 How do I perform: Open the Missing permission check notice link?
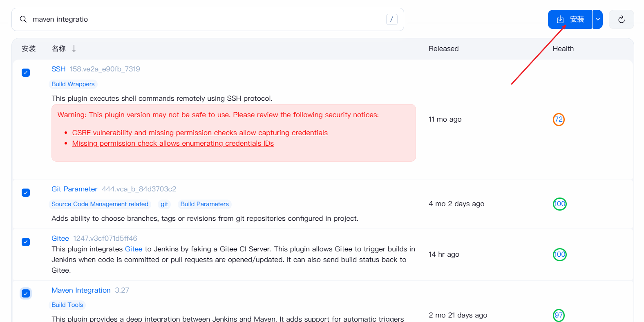point(173,143)
